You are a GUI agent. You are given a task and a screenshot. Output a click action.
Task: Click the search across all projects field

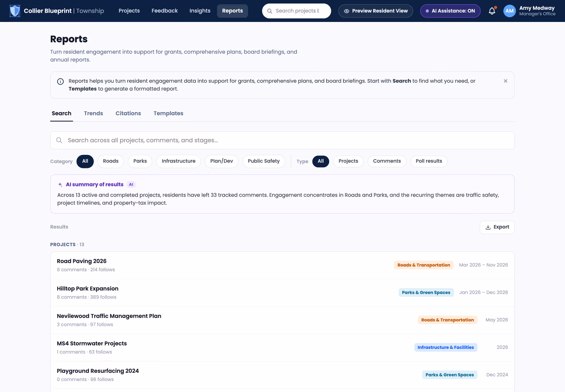coord(282,140)
